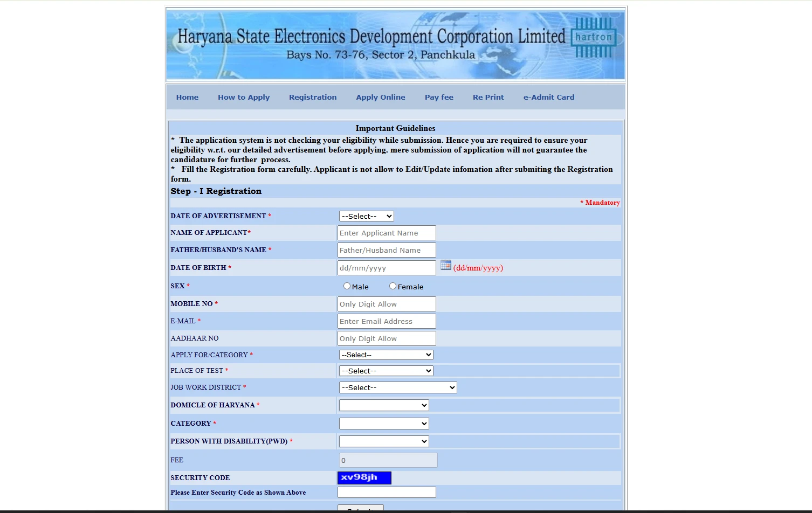Click the 'SECURITY CODE' label
Viewport: 812px width, 513px height.
pyautogui.click(x=200, y=478)
